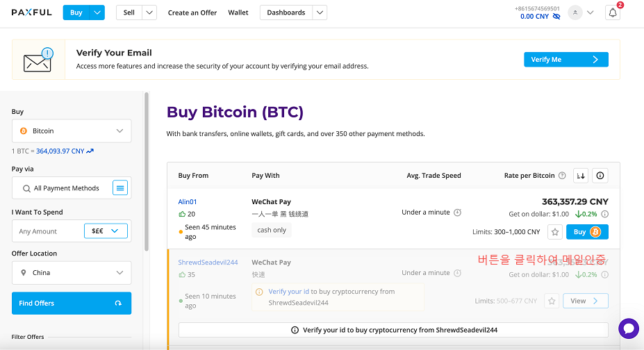Sort offers using the sort arrows icon
Screen dimensions: 644x350
point(581,176)
